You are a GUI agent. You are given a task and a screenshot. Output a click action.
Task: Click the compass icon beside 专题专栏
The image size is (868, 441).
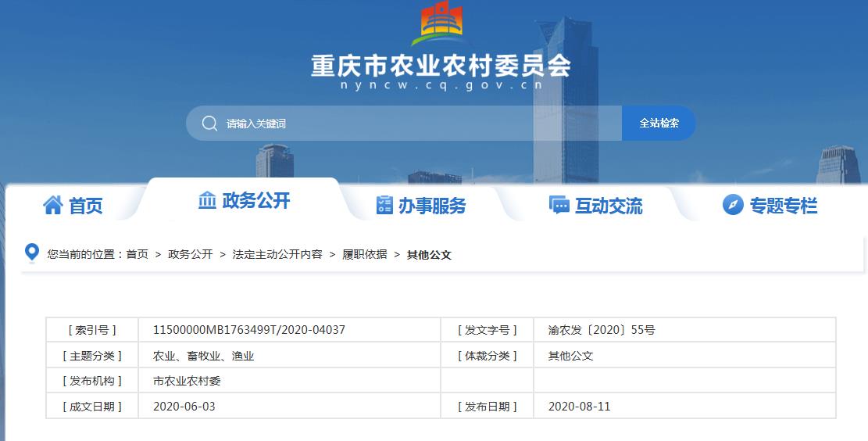pyautogui.click(x=733, y=206)
